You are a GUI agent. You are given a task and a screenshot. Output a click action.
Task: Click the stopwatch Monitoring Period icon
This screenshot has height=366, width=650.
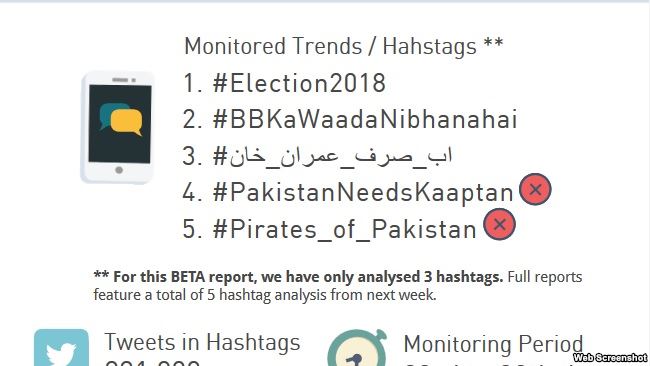[357, 348]
